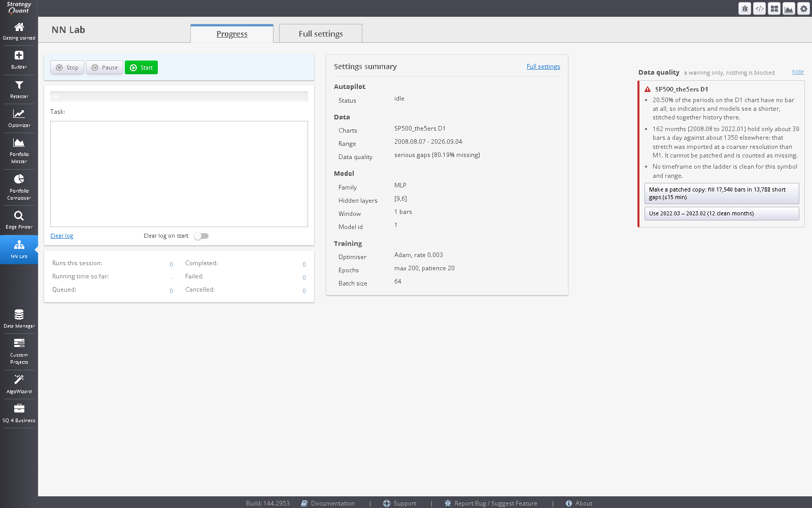Image resolution: width=812 pixels, height=508 pixels.
Task: Click the code editor icon in top toolbar
Action: (759, 9)
